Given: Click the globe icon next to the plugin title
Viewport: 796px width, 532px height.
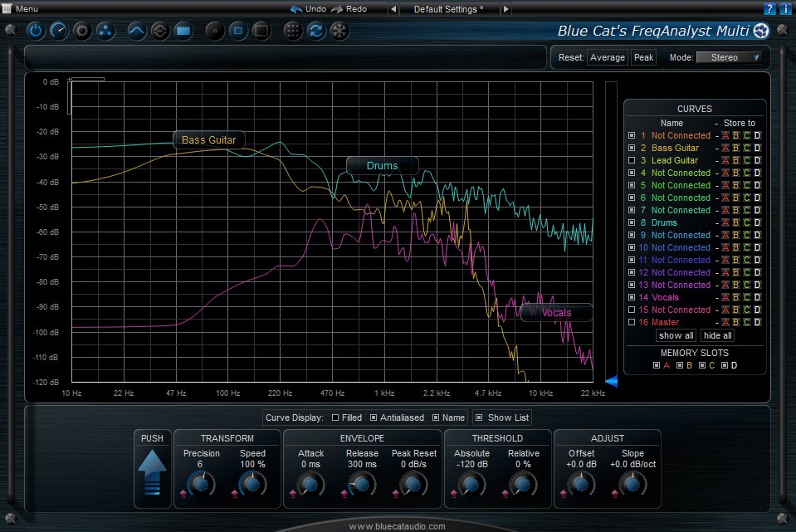Looking at the screenshot, I should coord(761,31).
